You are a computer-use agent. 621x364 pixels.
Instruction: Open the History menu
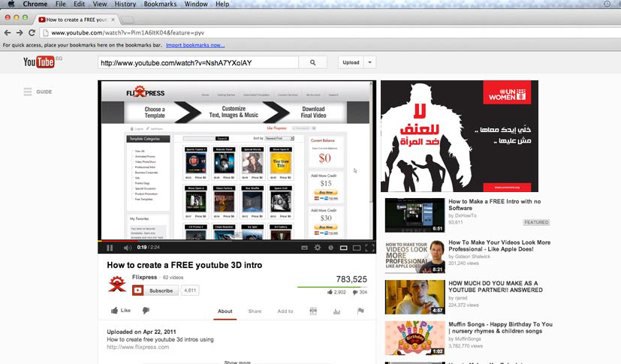125,4
